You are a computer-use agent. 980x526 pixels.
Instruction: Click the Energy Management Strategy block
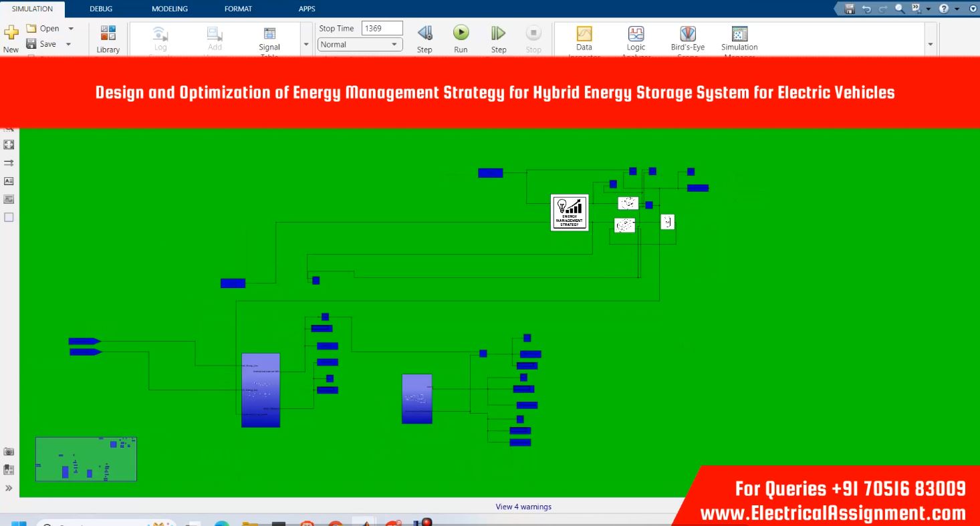coord(570,213)
